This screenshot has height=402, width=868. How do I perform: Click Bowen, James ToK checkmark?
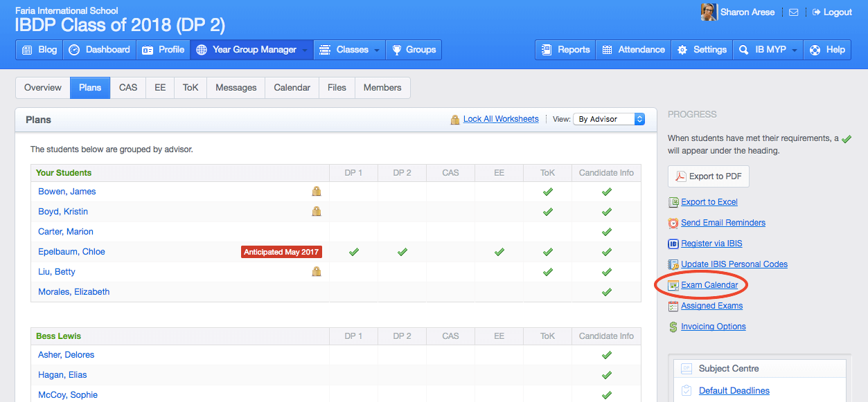click(548, 192)
